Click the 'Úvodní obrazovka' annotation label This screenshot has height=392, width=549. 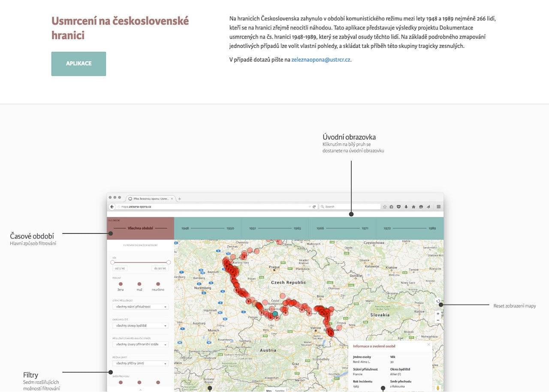(x=349, y=137)
